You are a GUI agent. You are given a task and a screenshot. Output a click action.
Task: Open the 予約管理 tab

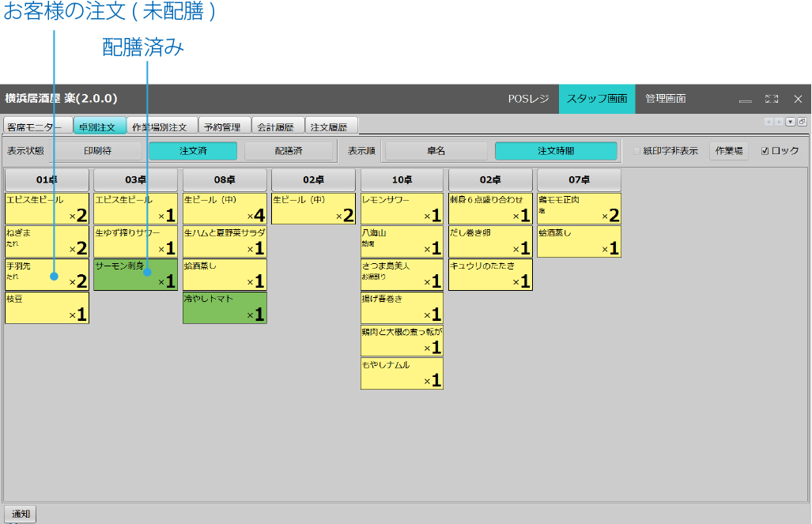point(221,126)
